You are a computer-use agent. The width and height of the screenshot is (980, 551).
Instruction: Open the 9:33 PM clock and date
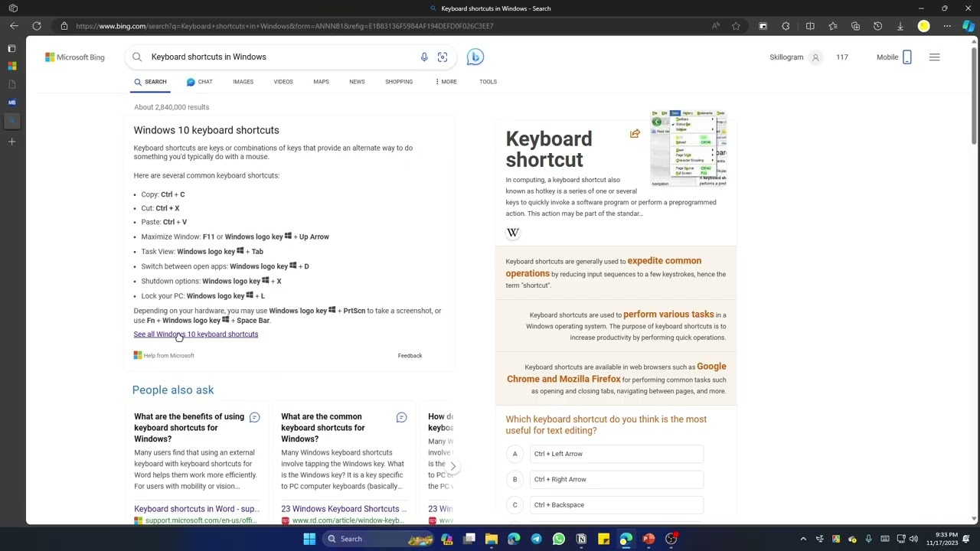pos(942,539)
